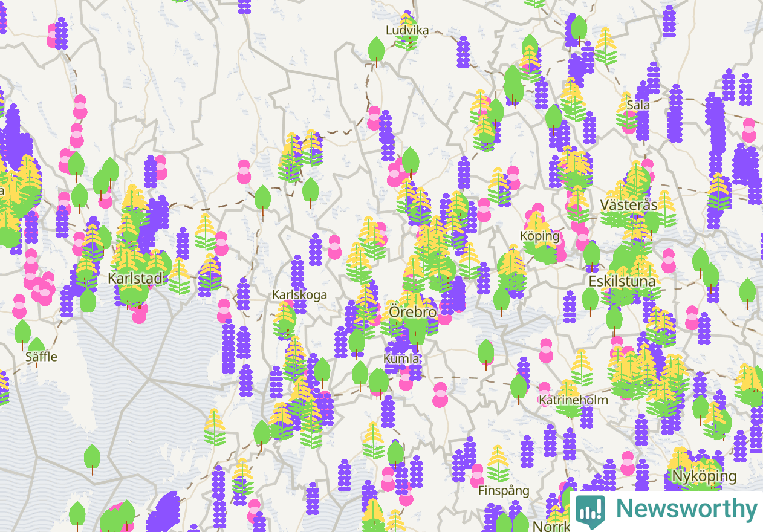Click the pink marker north of Katrineholm near the lake

tap(546, 351)
